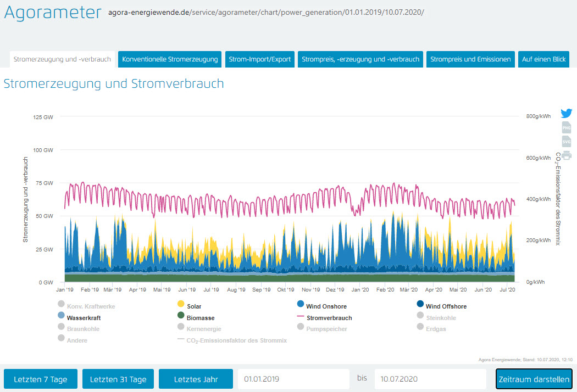The image size is (577, 392).
Task: Toggle the Stromverbrauch line
Action: 329,318
